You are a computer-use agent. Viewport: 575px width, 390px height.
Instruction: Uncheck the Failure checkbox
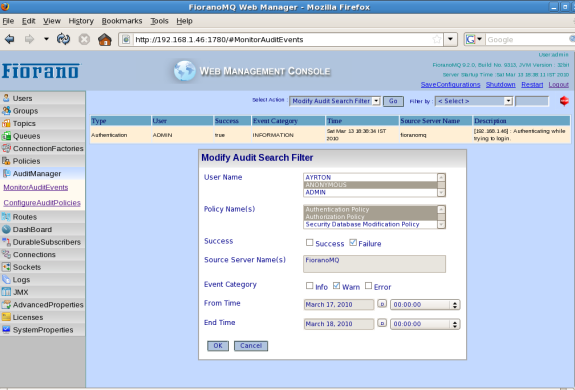point(353,243)
